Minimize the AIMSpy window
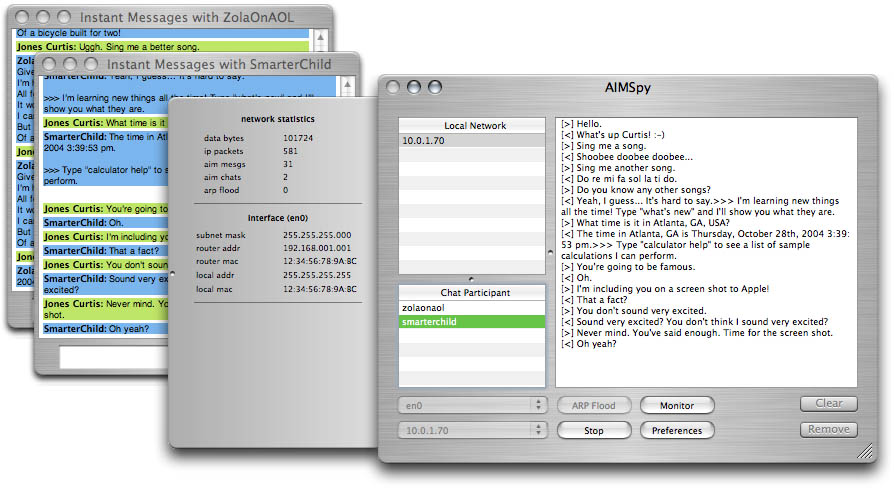The height and width of the screenshot is (488, 894). [x=414, y=87]
